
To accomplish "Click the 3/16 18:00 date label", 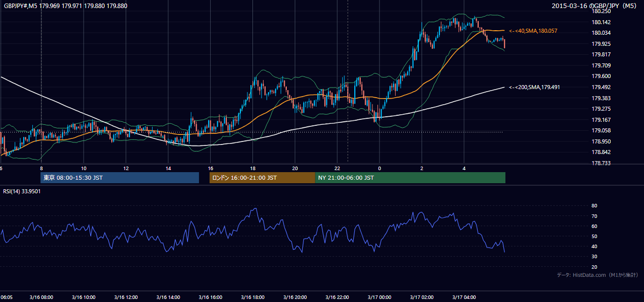I will point(253,297).
